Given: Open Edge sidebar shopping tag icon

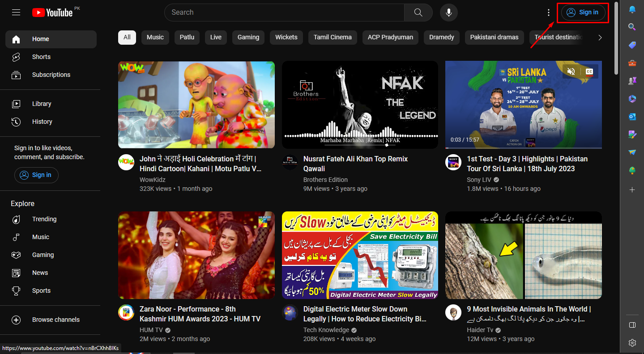Looking at the screenshot, I should (632, 45).
